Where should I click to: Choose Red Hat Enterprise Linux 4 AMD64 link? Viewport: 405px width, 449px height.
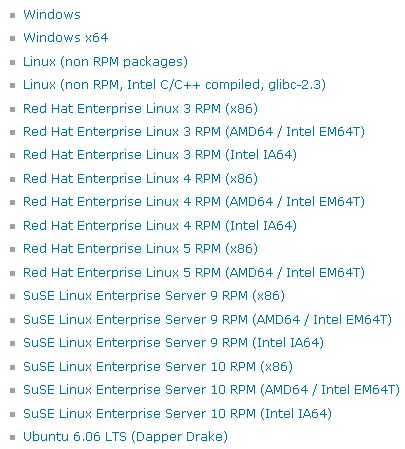194,202
